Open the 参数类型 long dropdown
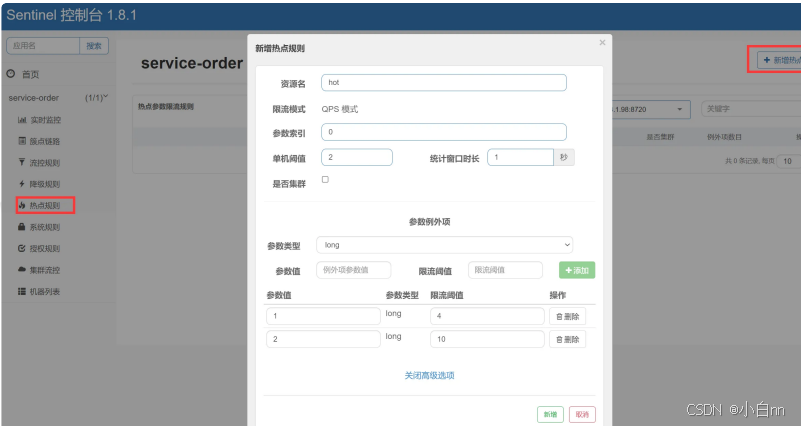 [444, 245]
